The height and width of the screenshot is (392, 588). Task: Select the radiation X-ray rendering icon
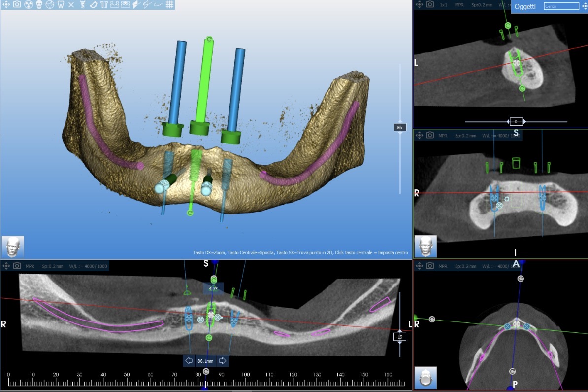(x=28, y=4)
